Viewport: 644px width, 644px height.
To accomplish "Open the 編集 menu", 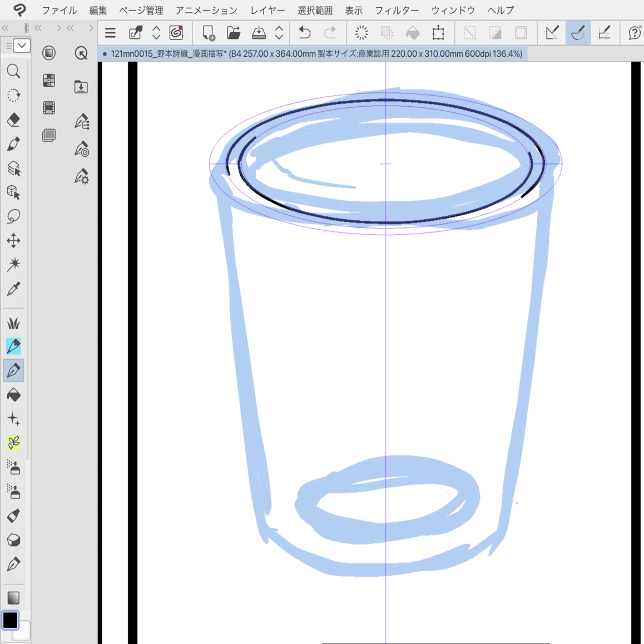I will click(x=98, y=10).
